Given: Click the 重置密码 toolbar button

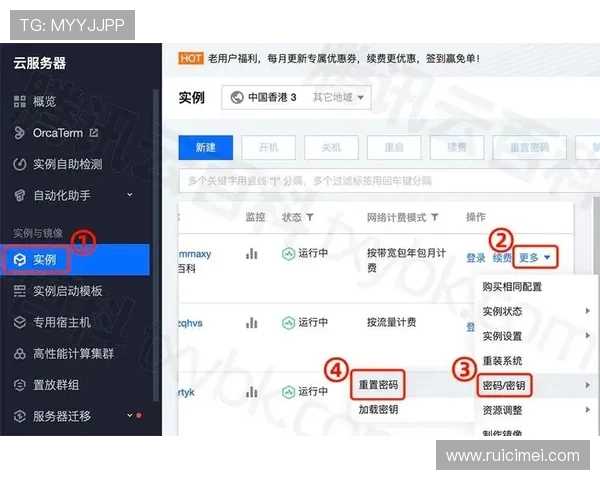Looking at the screenshot, I should click(x=530, y=147).
